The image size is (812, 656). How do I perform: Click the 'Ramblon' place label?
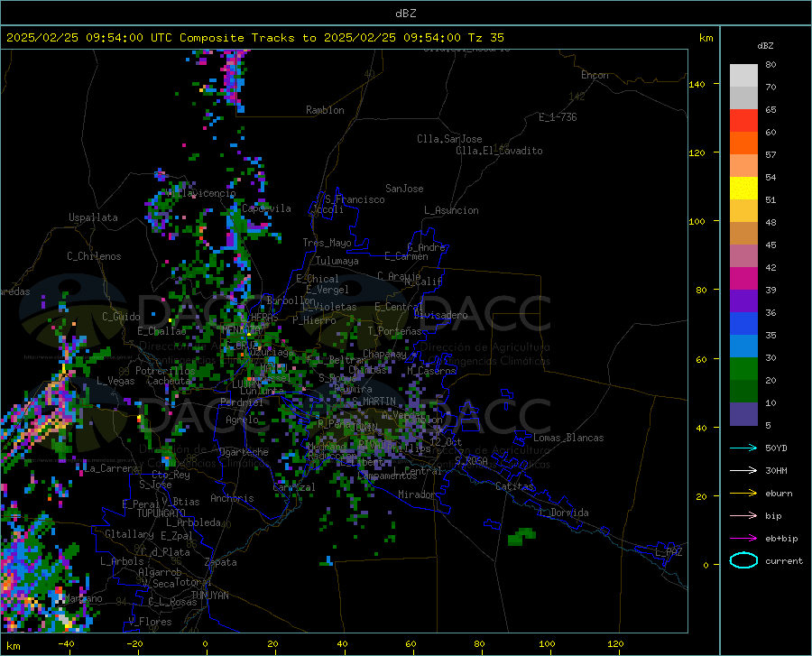click(325, 110)
